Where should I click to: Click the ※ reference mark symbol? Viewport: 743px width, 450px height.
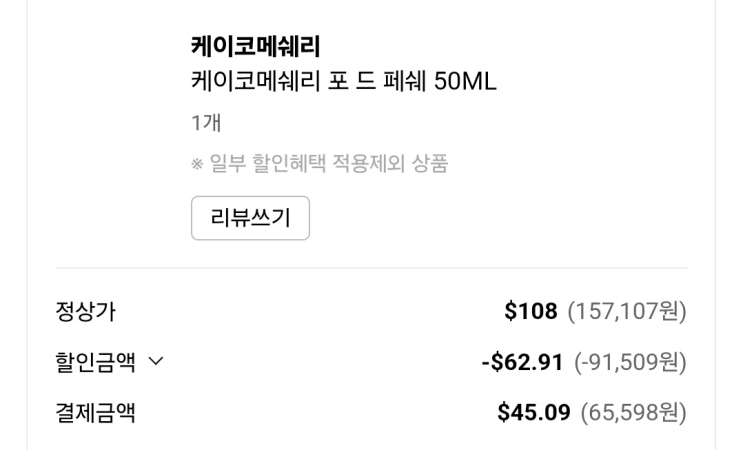[x=198, y=165]
